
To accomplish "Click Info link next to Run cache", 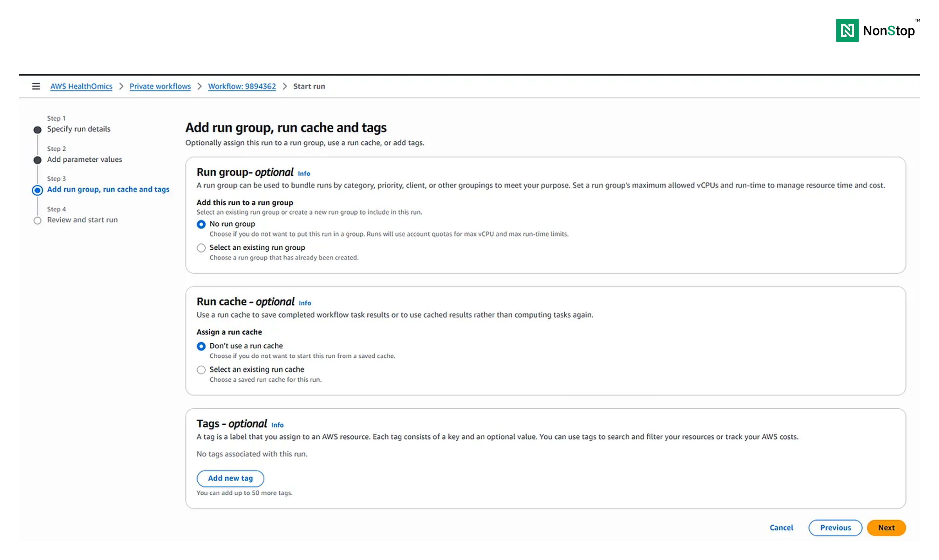I will (x=304, y=303).
